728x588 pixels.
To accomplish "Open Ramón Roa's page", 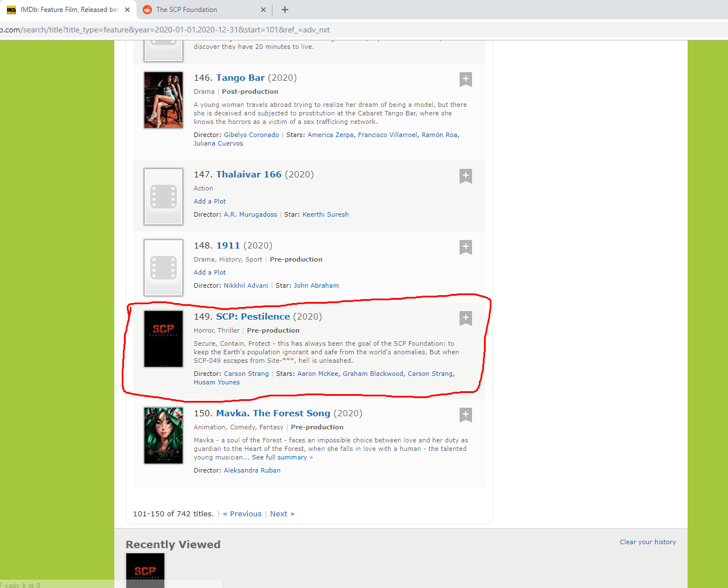I will click(x=439, y=135).
